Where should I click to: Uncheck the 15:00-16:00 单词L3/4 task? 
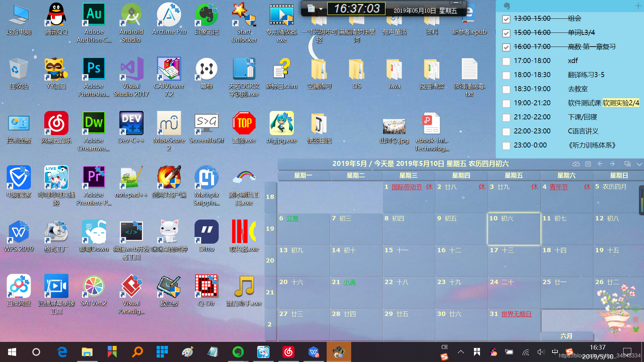click(506, 33)
